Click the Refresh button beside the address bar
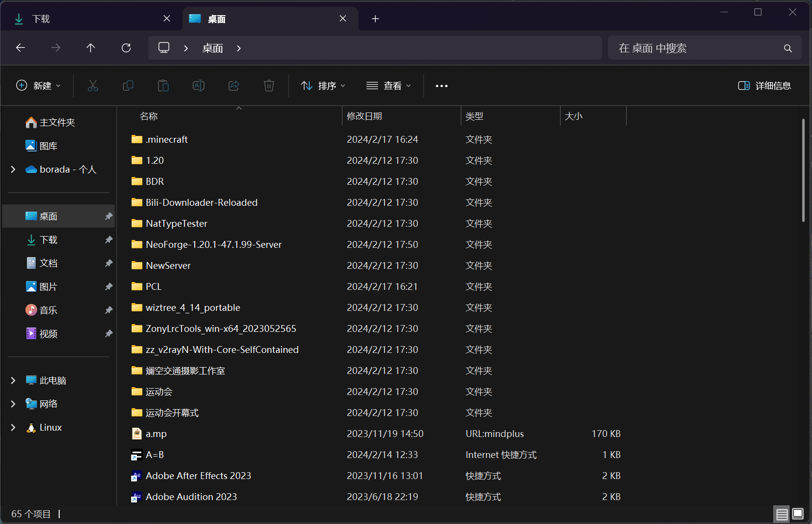 pos(126,48)
